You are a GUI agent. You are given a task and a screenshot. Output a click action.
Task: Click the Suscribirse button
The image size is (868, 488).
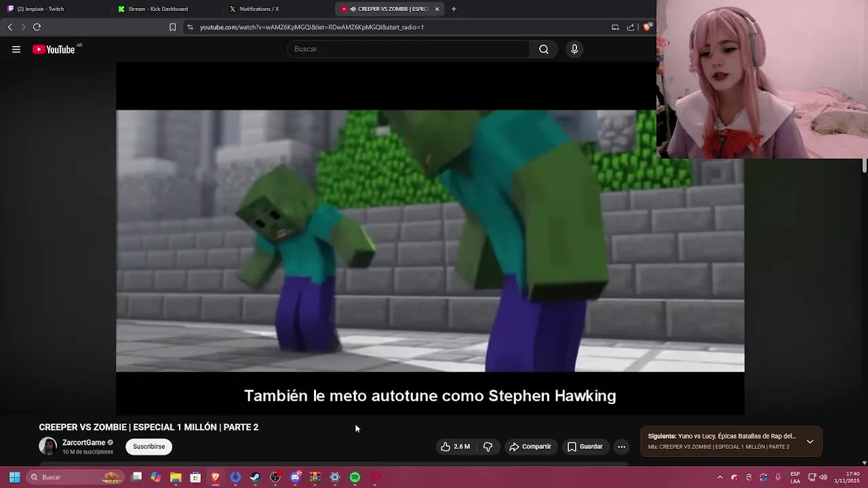(149, 447)
